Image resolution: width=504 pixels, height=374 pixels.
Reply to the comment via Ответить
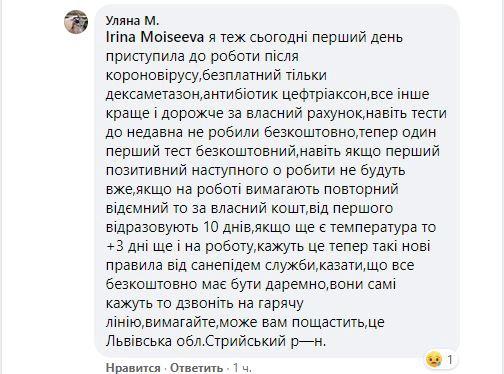[x=196, y=368]
